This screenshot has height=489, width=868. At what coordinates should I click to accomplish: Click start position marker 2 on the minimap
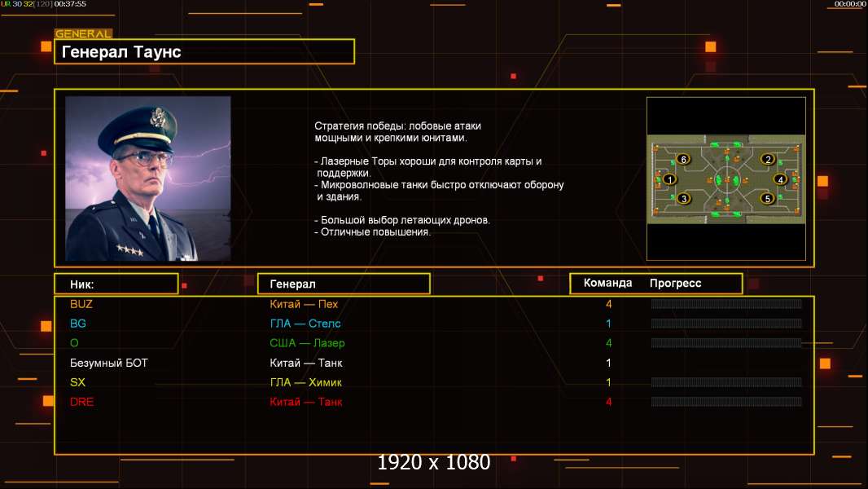(x=768, y=160)
